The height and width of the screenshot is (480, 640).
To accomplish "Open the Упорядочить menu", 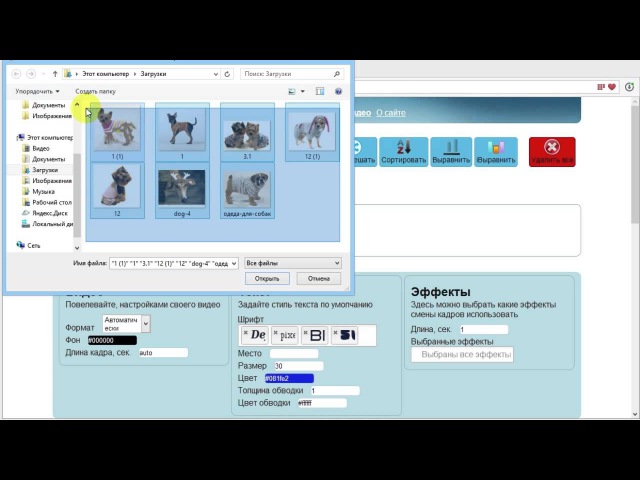I will coord(37,91).
